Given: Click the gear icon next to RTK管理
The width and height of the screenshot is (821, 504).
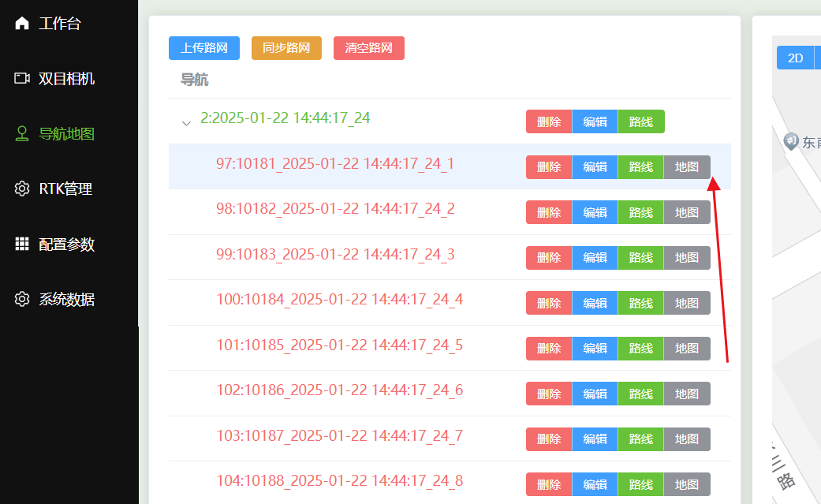Looking at the screenshot, I should click(22, 189).
